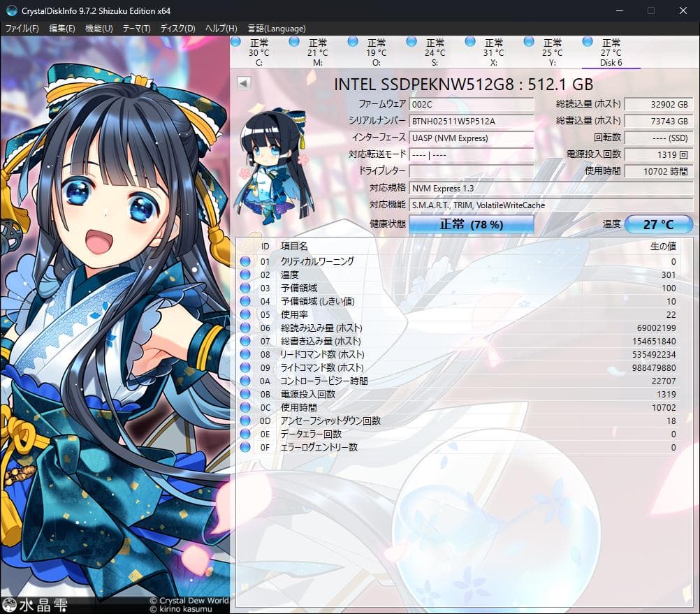
Task: Click raw value 154651840
Action: [x=654, y=342]
